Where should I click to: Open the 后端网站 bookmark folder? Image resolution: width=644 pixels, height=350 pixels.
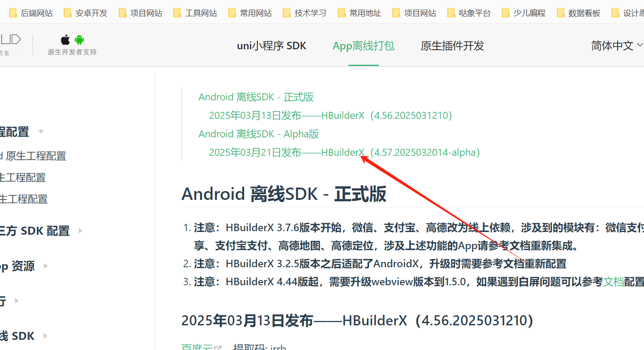pyautogui.click(x=31, y=13)
